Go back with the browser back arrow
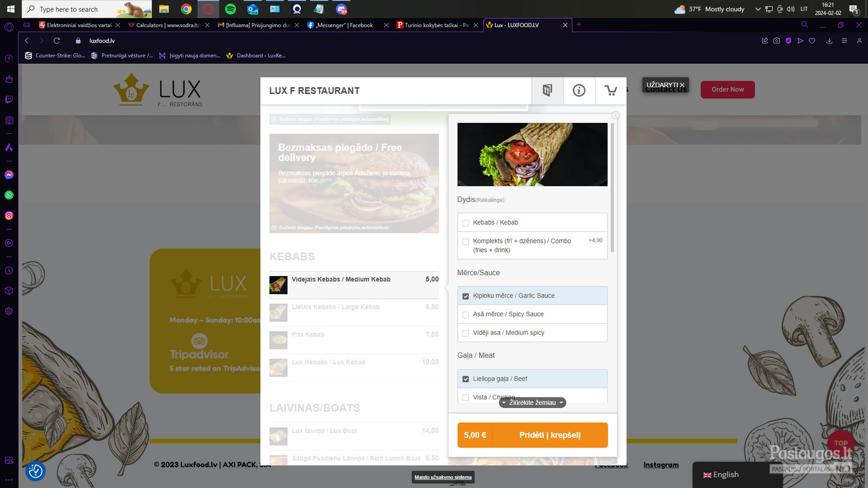Image resolution: width=868 pixels, height=488 pixels. click(x=27, y=40)
